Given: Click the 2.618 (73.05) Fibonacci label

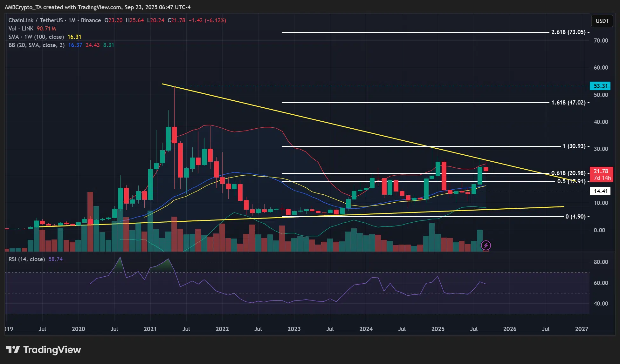Looking at the screenshot, I should (x=568, y=32).
